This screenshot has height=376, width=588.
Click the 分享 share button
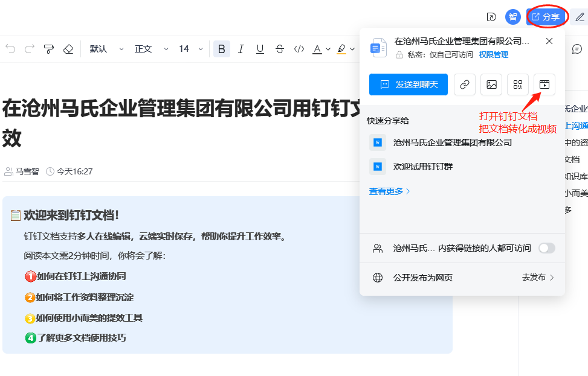tap(546, 17)
